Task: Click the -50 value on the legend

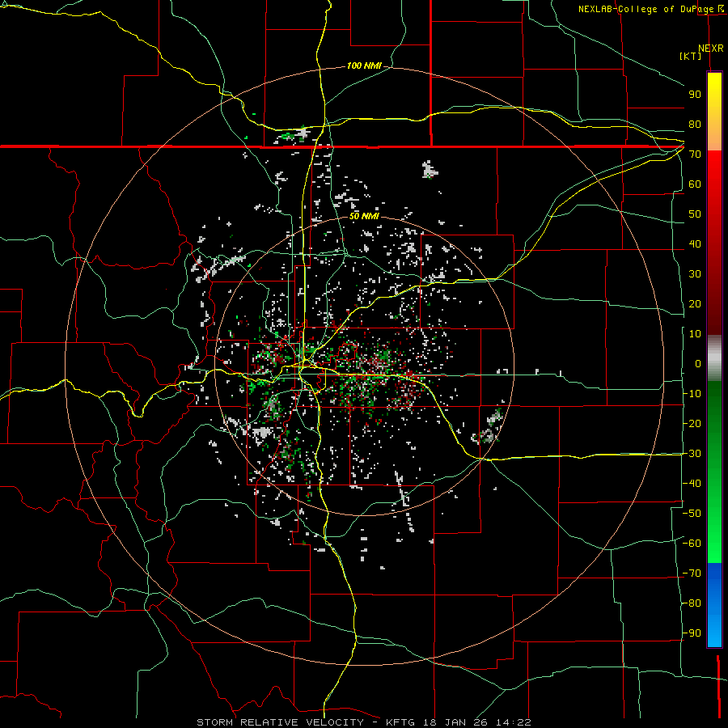Action: (692, 514)
